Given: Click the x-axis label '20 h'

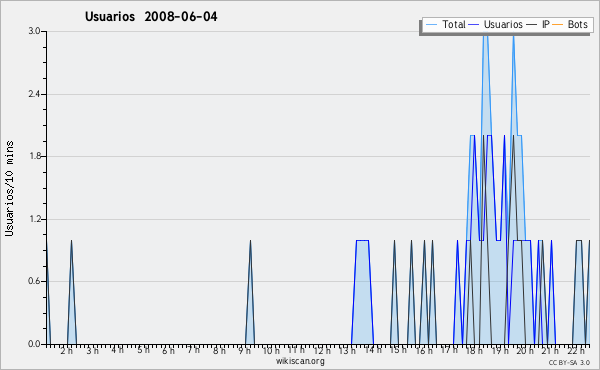Looking at the screenshot, I should pyautogui.click(x=525, y=350).
